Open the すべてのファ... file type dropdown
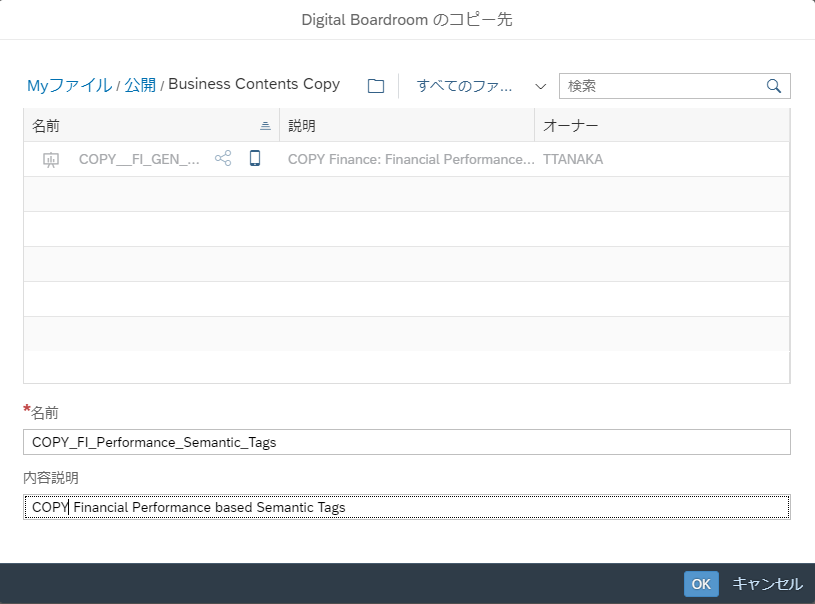815x604 pixels. pos(465,86)
